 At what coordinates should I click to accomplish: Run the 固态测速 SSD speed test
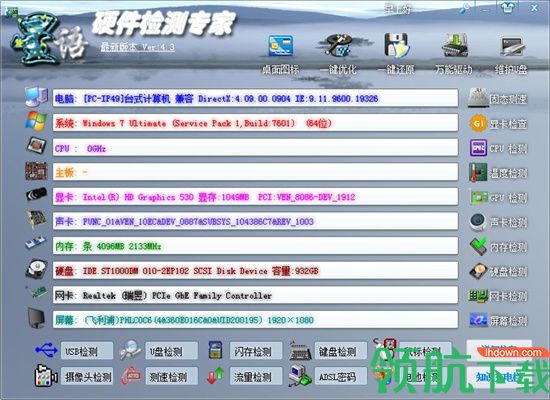pos(498,98)
